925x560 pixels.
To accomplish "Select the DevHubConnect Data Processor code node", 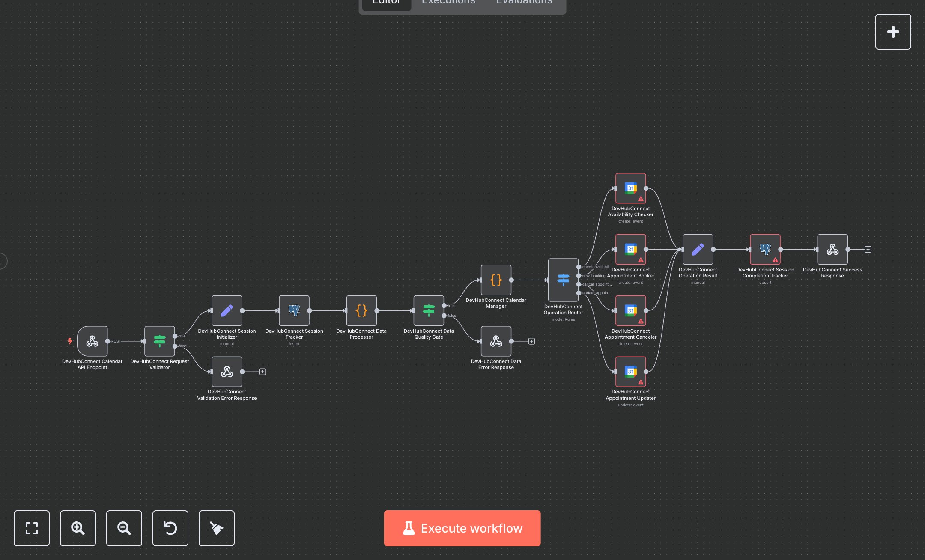I will point(361,310).
